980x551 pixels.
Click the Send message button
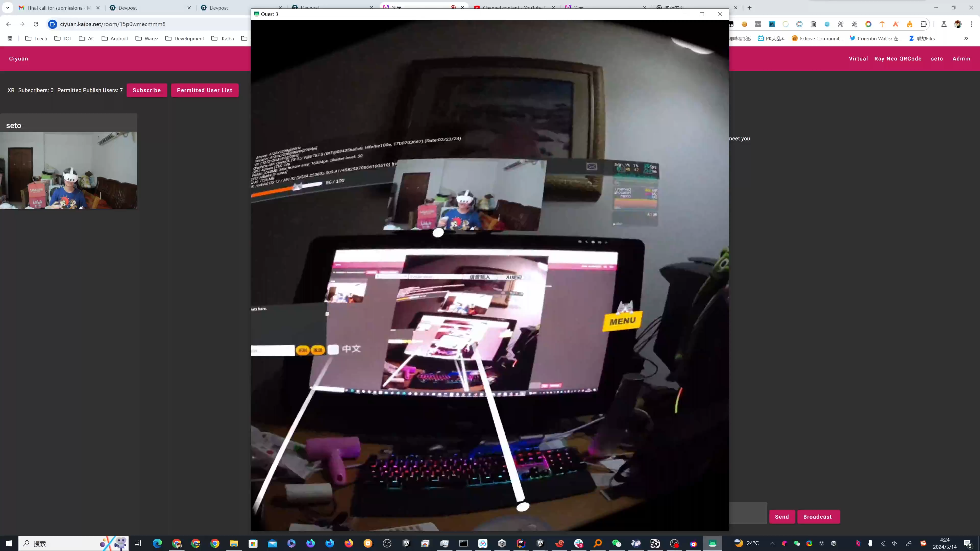click(x=782, y=516)
